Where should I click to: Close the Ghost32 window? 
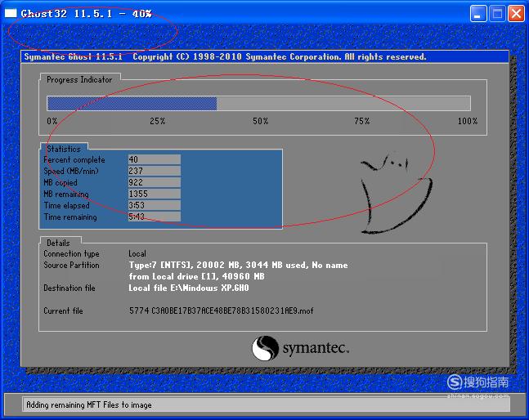pyautogui.click(x=517, y=14)
